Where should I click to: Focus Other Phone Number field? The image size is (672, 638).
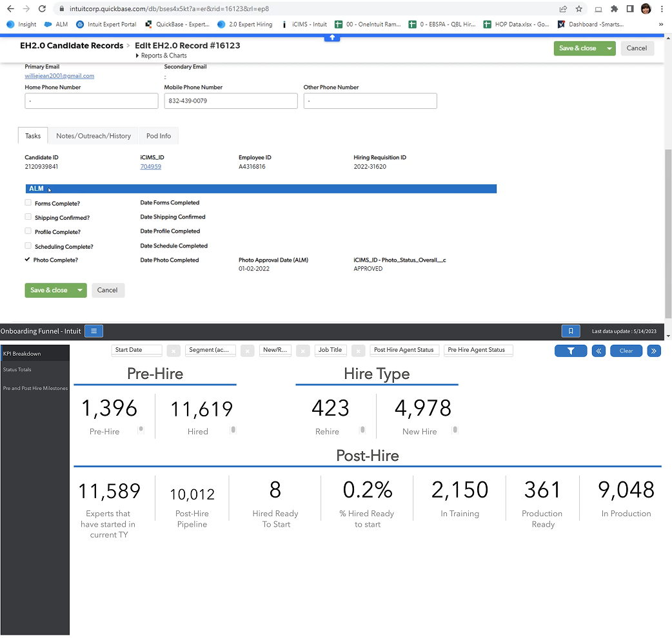(370, 101)
